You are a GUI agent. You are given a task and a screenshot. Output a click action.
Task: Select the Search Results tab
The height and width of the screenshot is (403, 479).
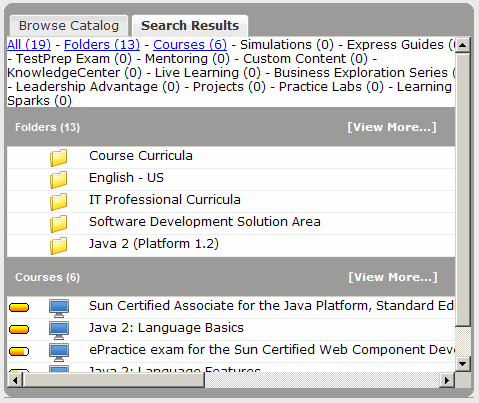(190, 26)
